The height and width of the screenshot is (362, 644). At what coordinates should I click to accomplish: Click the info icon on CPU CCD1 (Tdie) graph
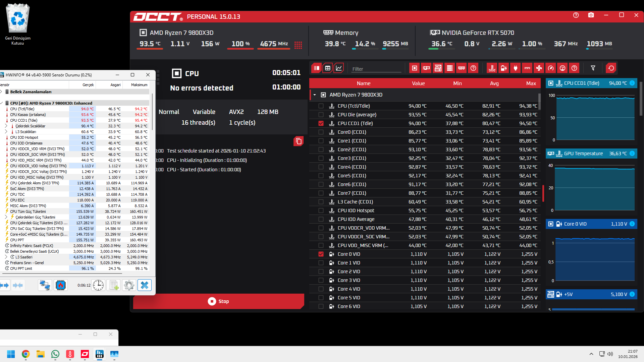(632, 83)
